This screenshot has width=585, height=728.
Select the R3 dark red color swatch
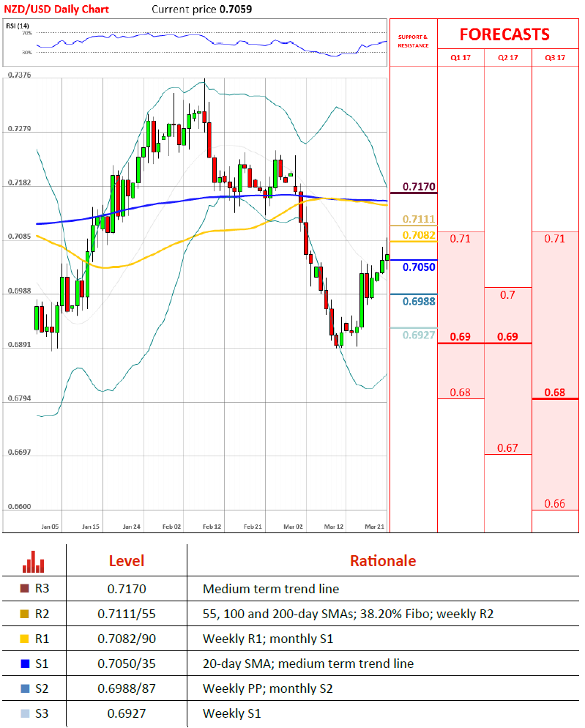click(25, 589)
